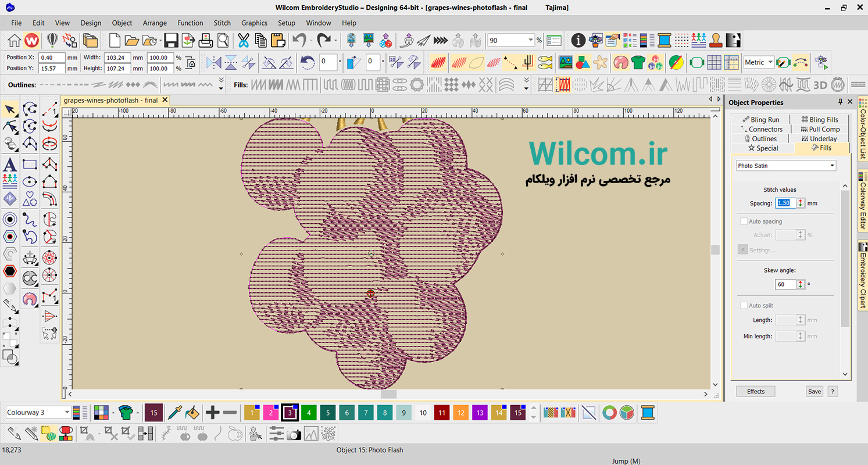
Task: Click the fish pair stitch effect icon
Action: (x=545, y=62)
